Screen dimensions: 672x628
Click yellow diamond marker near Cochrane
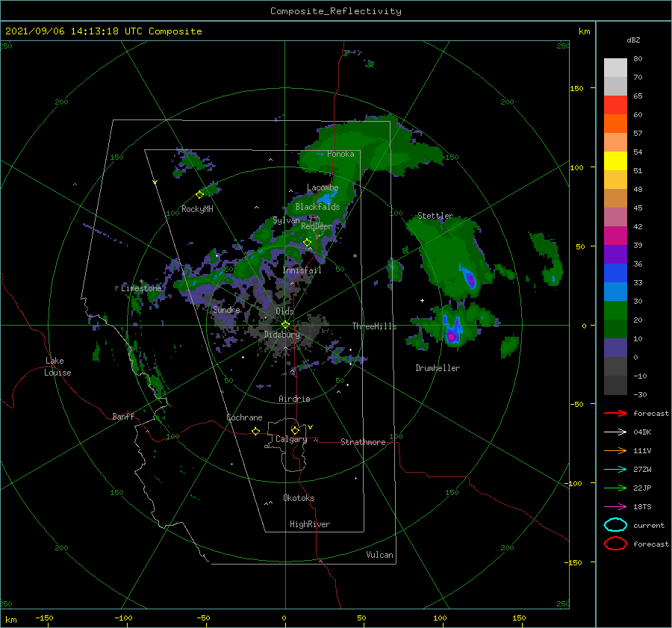[255, 431]
